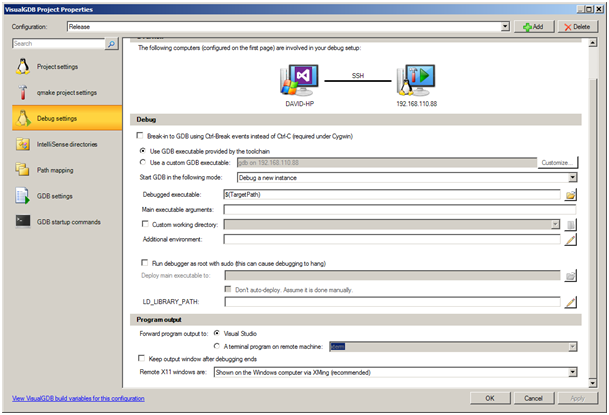Open the Configuration Release dropdown
Viewport: 609px width, 415px height.
505,26
